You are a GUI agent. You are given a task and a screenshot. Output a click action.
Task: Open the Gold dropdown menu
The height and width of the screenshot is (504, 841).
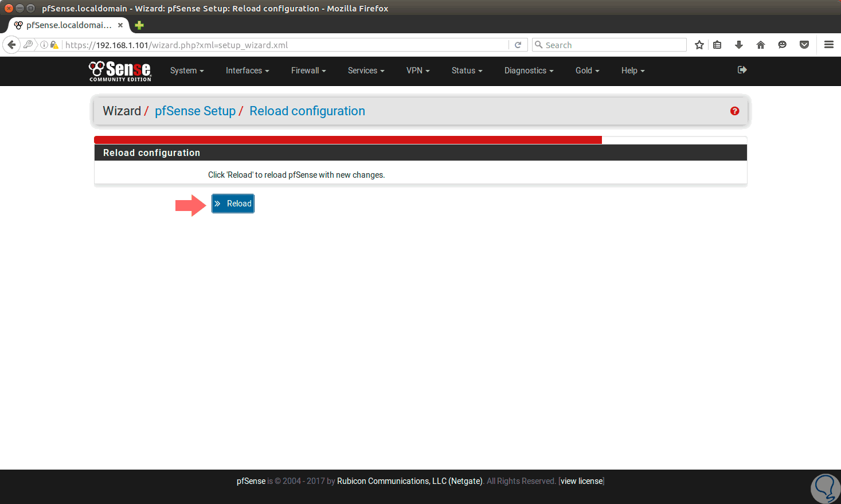pos(587,71)
